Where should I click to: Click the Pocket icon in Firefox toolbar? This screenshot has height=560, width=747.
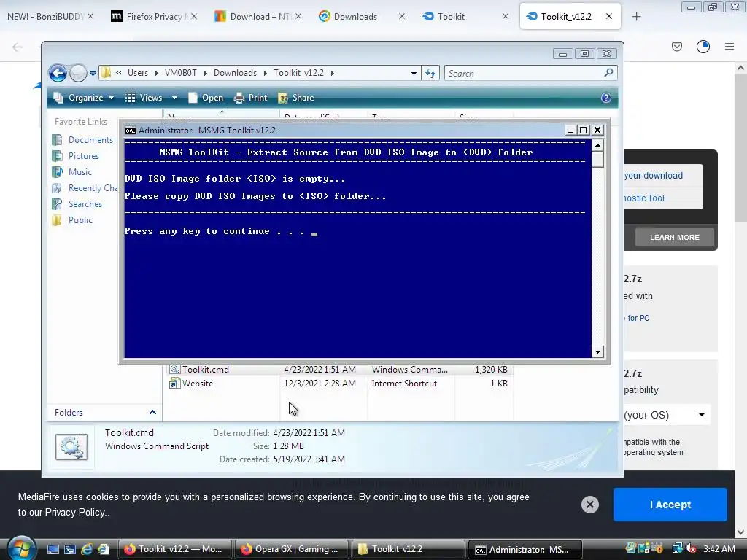coord(676,47)
